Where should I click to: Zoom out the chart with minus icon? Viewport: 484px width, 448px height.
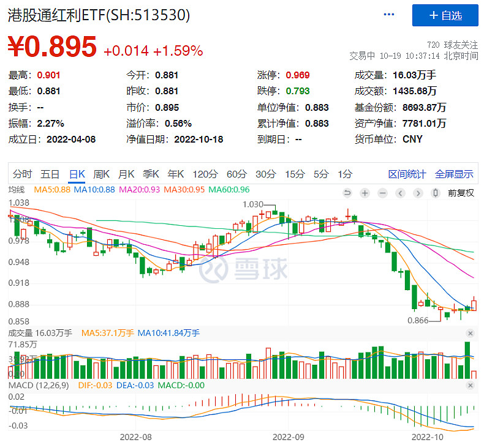pyautogui.click(x=382, y=193)
